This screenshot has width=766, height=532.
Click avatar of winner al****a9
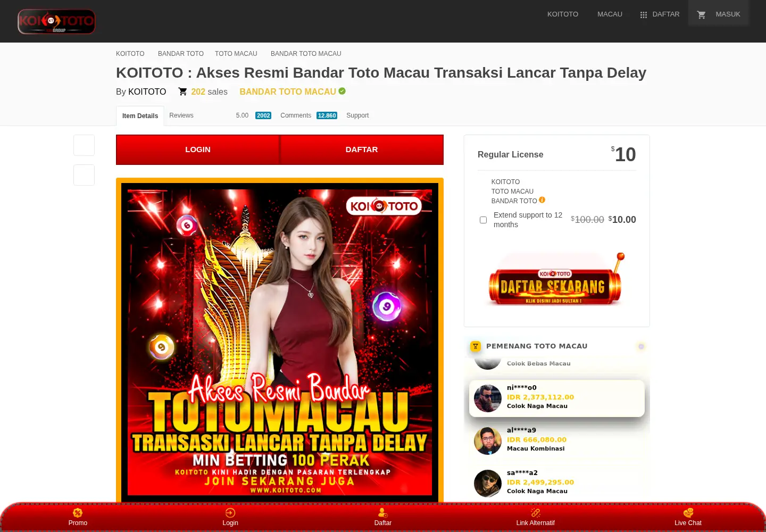pyautogui.click(x=488, y=441)
